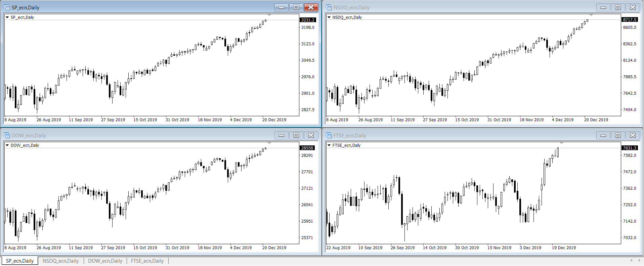The image size is (644, 266).
Task: Click price level 27121 on DOW chart
Action: (307, 188)
